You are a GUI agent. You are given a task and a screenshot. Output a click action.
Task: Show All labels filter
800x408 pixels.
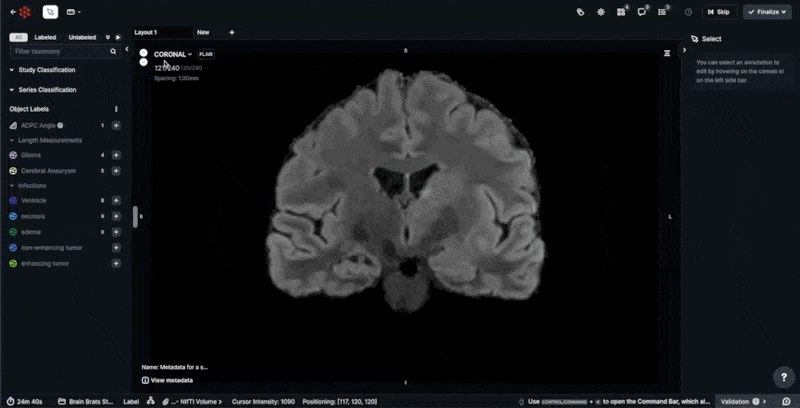point(18,37)
